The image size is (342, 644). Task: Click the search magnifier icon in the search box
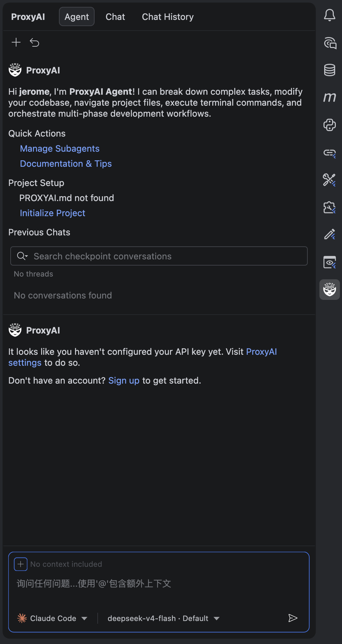tap(22, 256)
